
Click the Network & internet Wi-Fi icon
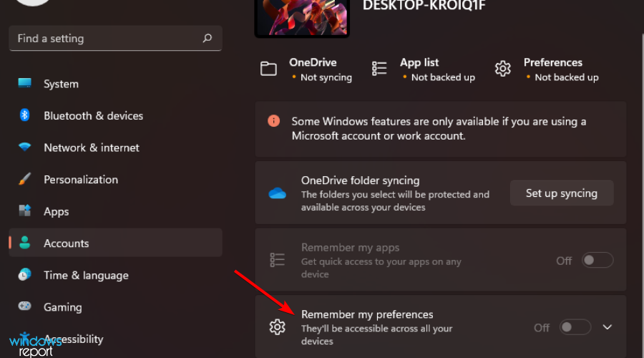click(25, 147)
